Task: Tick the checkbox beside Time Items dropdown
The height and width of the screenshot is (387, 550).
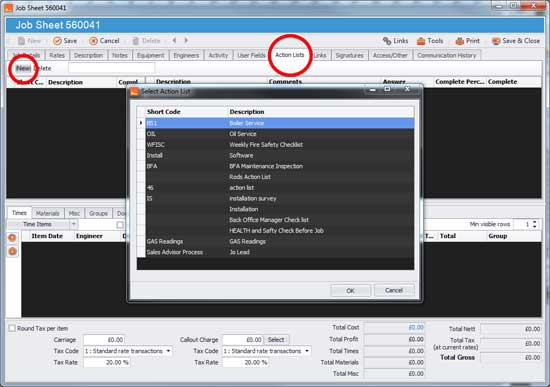Action: (120, 225)
